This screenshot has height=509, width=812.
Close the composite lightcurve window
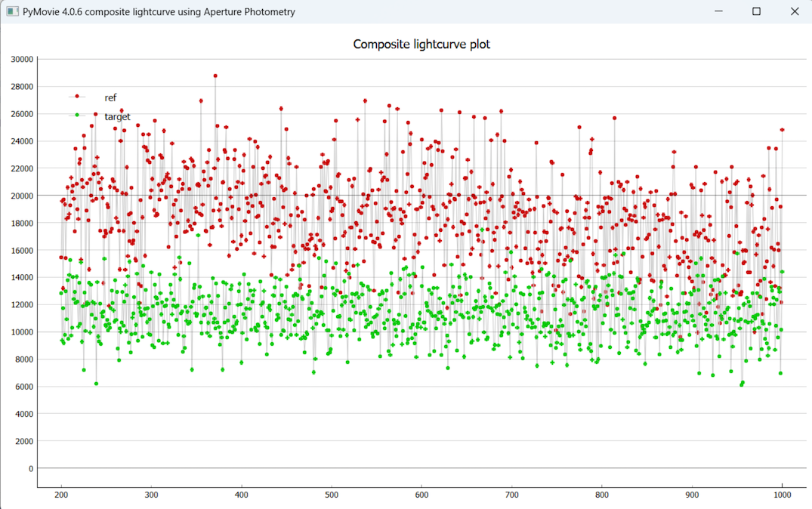coord(794,12)
